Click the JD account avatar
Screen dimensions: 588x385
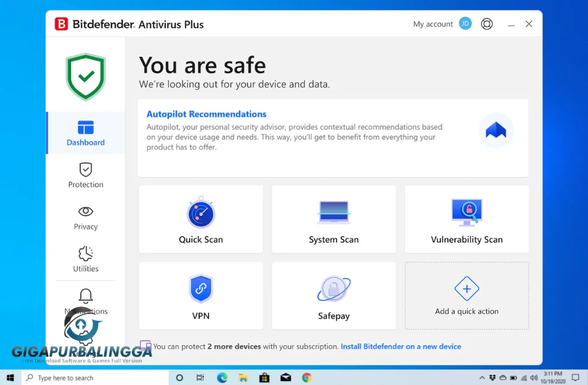(465, 23)
